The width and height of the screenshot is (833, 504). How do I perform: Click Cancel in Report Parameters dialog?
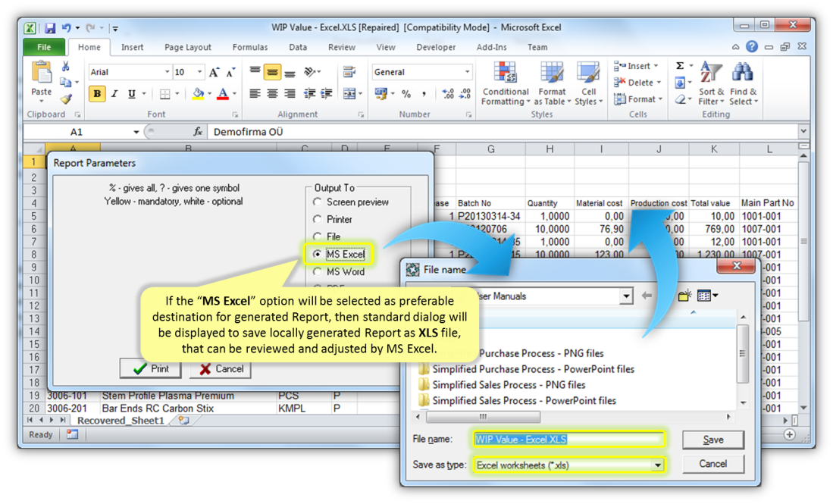tap(220, 369)
